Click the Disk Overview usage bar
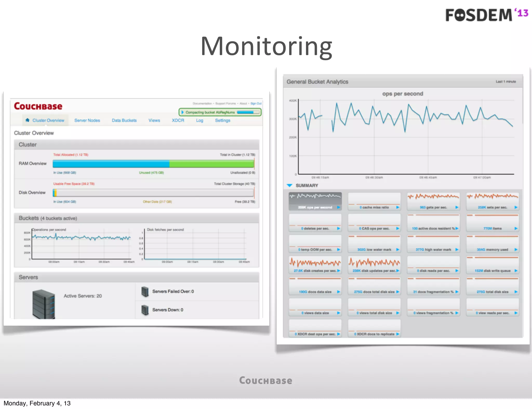Image resolution: width=532 pixels, height=409 pixels. pyautogui.click(x=153, y=193)
